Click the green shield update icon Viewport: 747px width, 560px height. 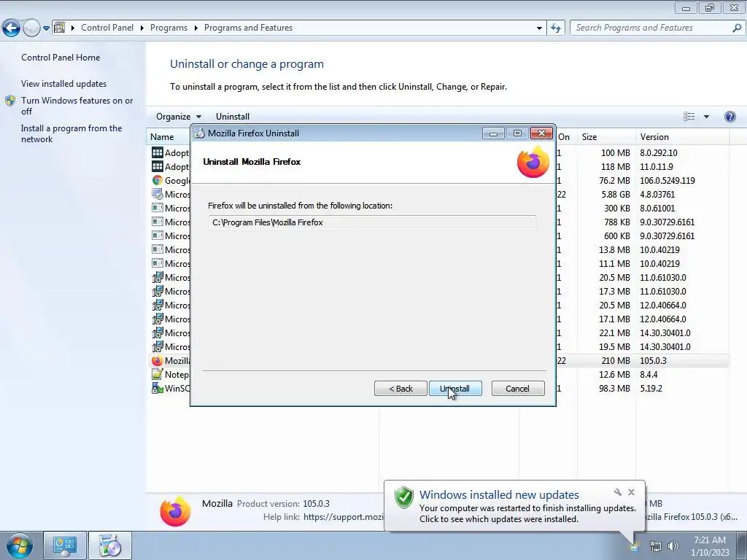404,497
